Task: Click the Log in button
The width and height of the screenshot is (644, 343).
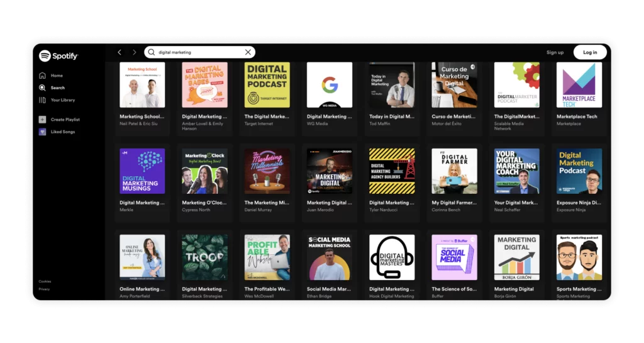Action: pos(590,52)
